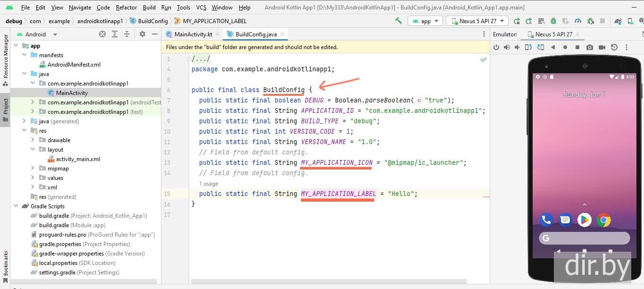Open the Resource Manager side tab
The width and height of the screenshot is (644, 289).
click(6, 57)
